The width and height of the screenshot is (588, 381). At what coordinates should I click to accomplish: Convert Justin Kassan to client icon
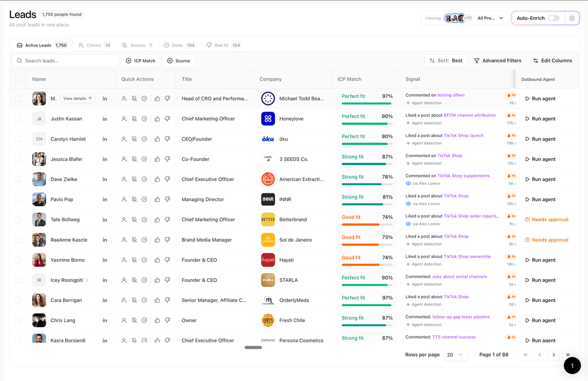(124, 119)
